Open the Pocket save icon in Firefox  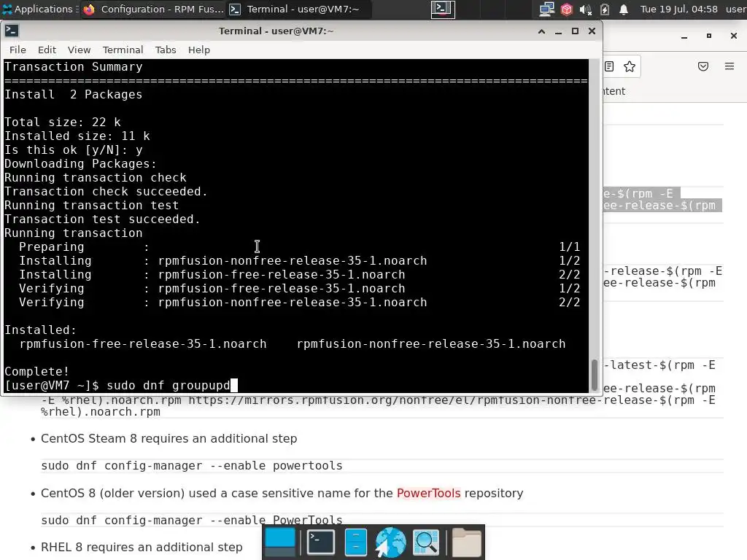[x=703, y=66]
